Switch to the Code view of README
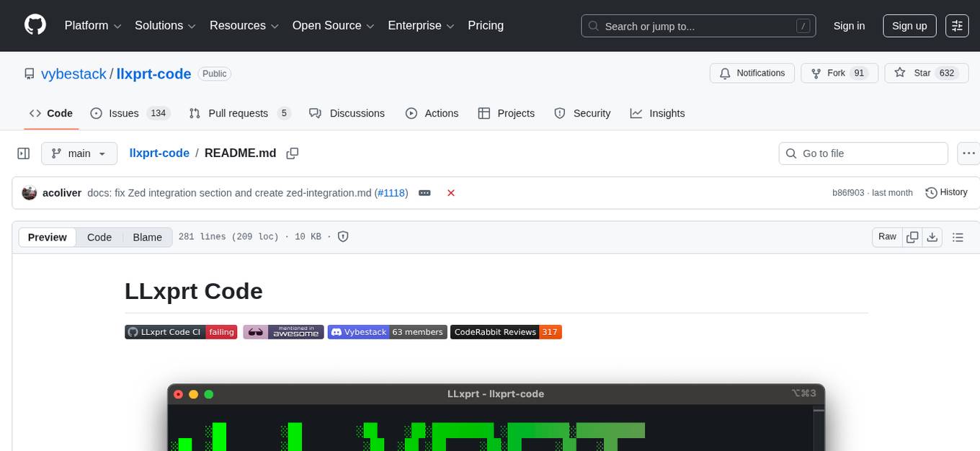This screenshot has width=980, height=451. coord(99,237)
